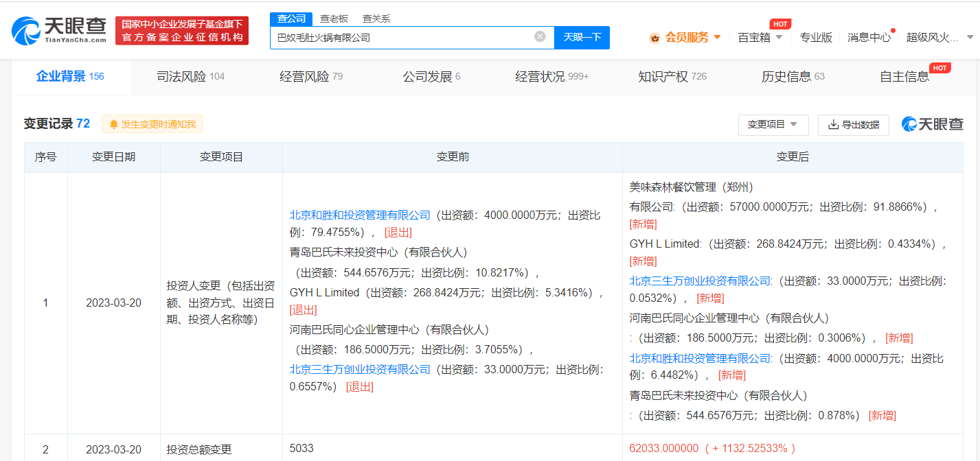Click the 变更后 column header

pyautogui.click(x=793, y=157)
